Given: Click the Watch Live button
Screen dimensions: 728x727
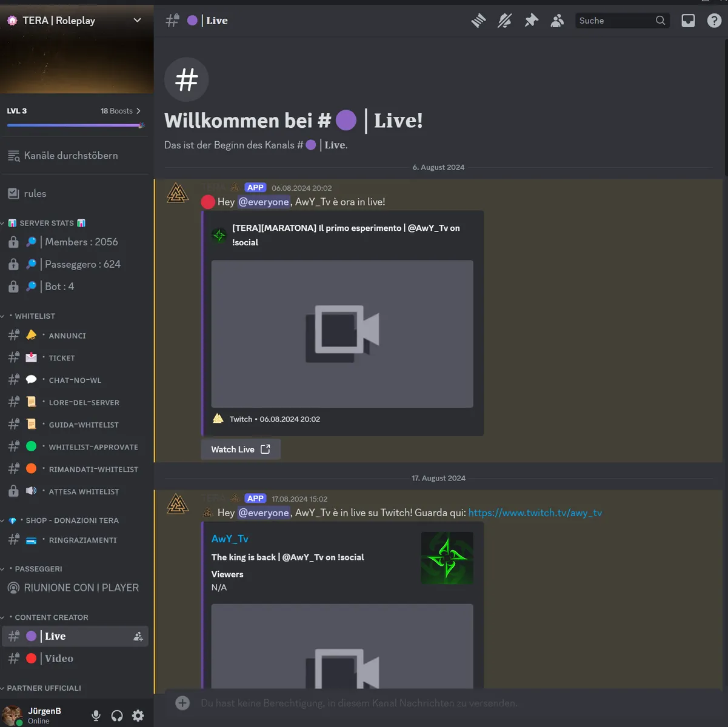Looking at the screenshot, I should (x=240, y=449).
